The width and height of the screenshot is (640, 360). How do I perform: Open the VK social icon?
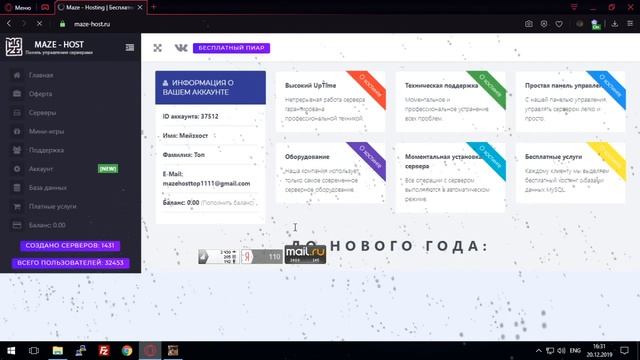[x=181, y=48]
